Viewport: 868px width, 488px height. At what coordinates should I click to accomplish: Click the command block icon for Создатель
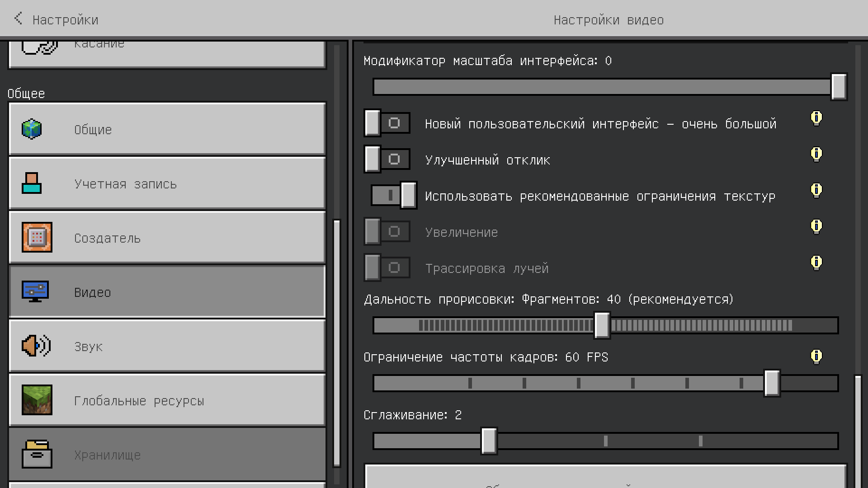click(x=37, y=237)
